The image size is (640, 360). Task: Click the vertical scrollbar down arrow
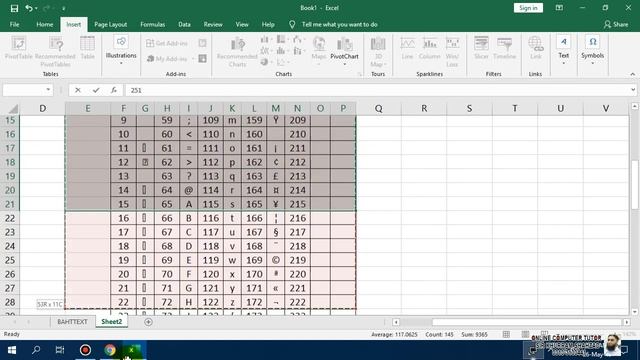pos(635,312)
